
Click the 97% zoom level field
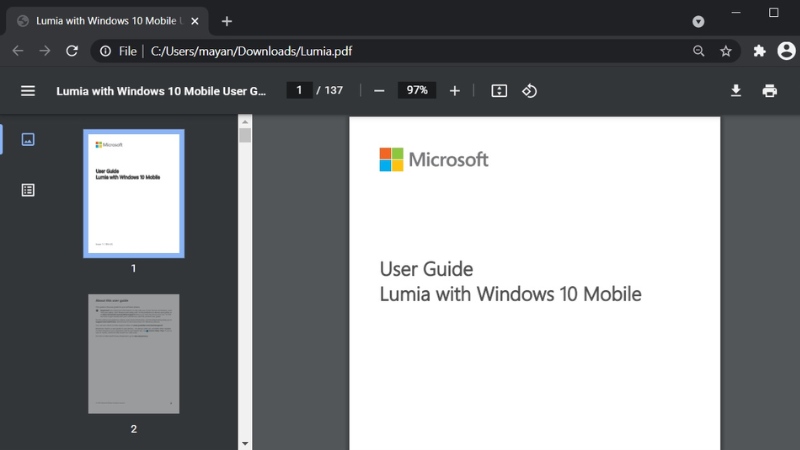[x=416, y=91]
